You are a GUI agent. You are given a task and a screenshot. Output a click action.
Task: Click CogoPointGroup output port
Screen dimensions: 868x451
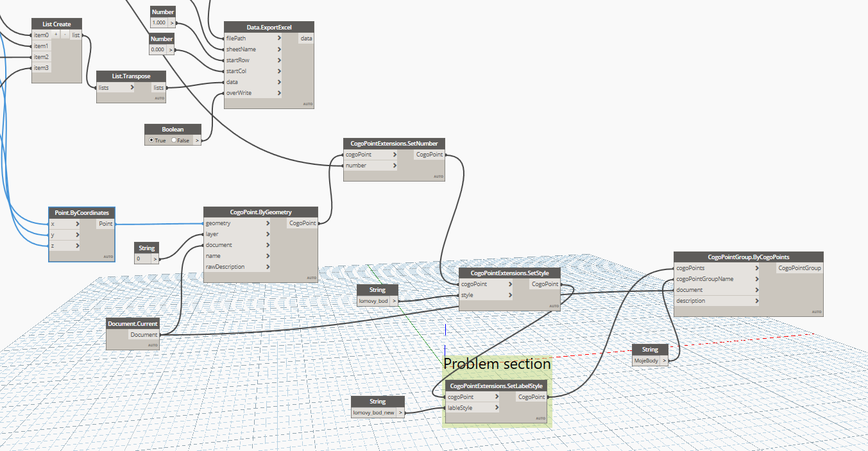point(799,268)
